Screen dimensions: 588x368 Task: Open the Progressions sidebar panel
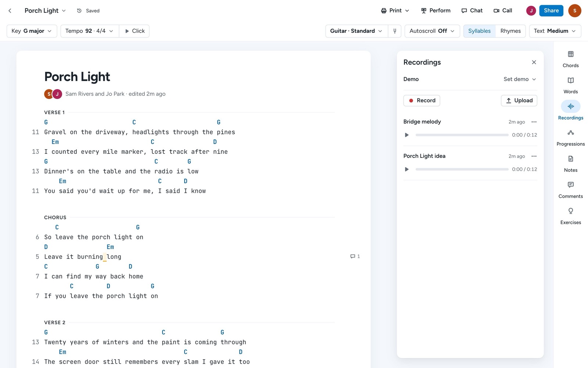pyautogui.click(x=570, y=137)
